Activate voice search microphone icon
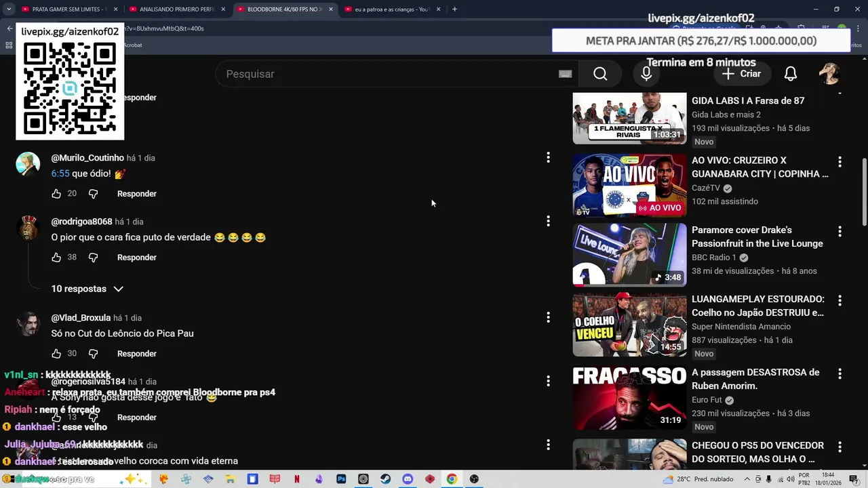 646,74
